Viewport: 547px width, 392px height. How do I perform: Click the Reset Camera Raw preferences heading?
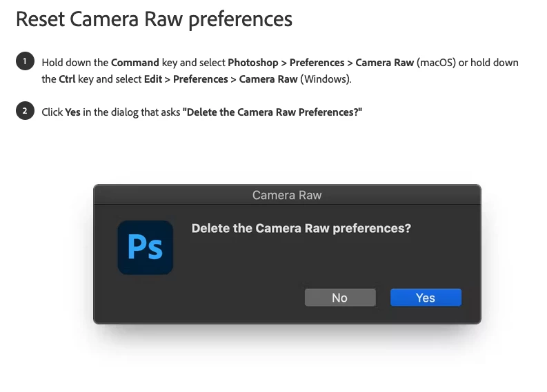(x=154, y=19)
